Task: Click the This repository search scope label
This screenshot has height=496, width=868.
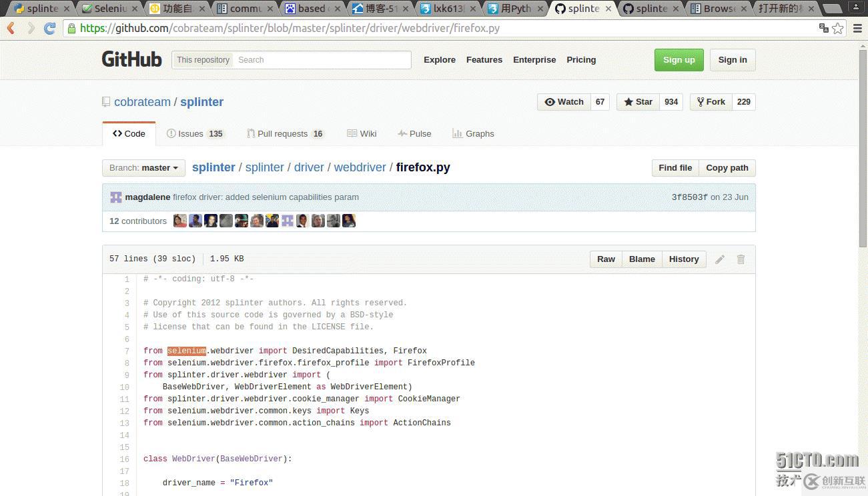Action: pos(203,60)
